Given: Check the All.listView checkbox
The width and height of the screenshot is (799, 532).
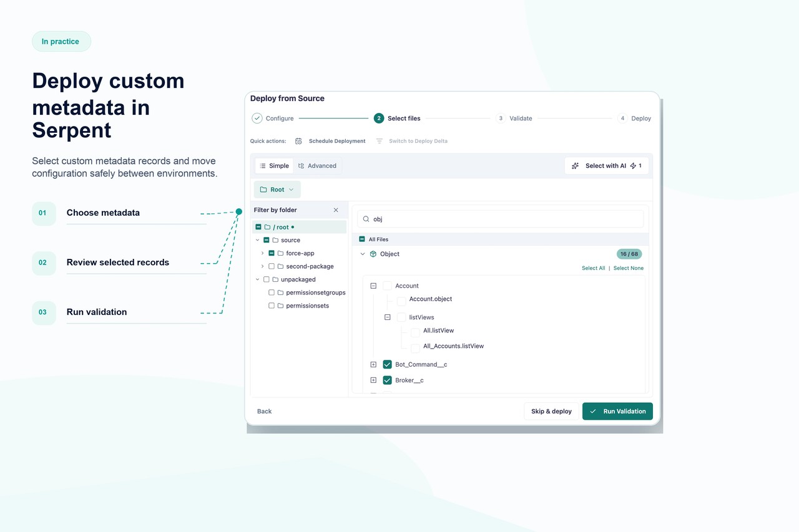Looking at the screenshot, I should click(x=415, y=332).
